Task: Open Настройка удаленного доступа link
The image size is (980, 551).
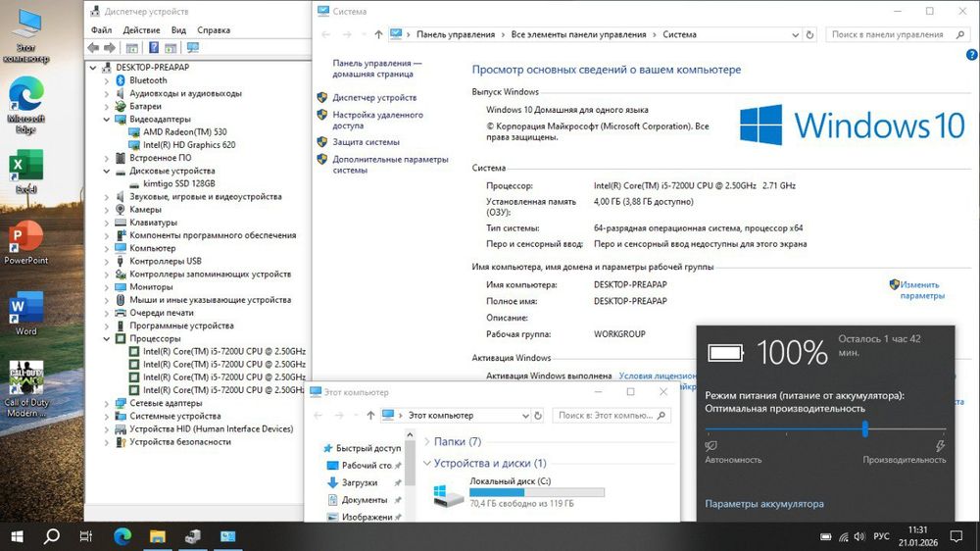Action: (377, 120)
